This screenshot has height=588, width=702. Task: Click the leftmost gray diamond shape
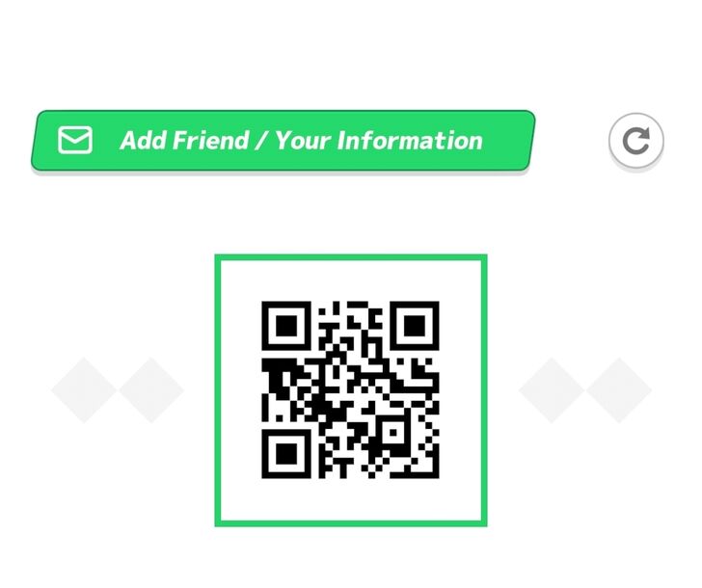coord(84,390)
